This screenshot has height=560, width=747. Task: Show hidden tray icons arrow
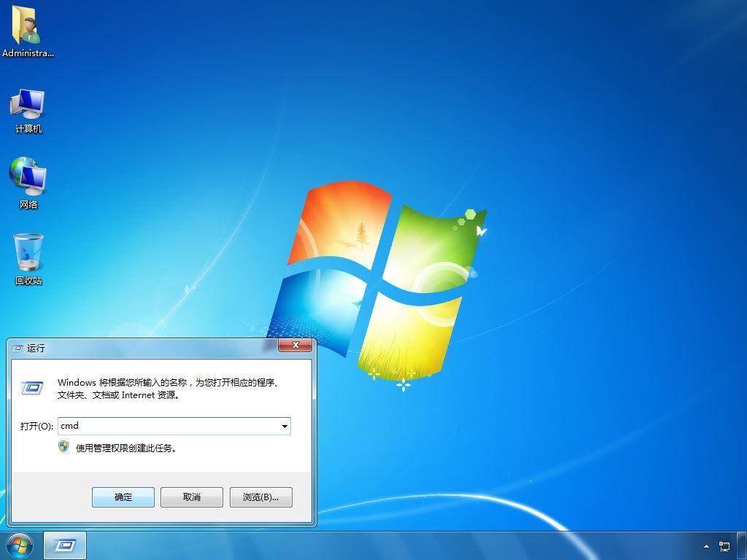[706, 546]
